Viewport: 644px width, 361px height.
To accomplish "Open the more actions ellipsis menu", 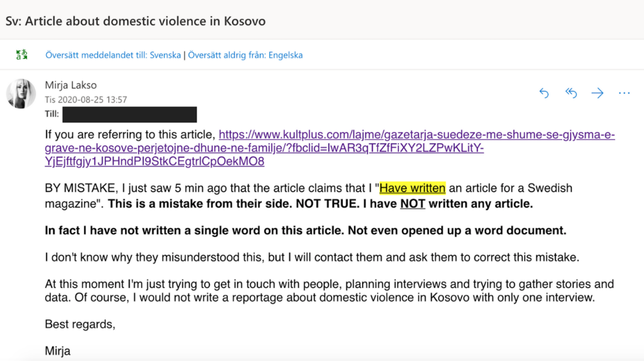I will pyautogui.click(x=624, y=93).
